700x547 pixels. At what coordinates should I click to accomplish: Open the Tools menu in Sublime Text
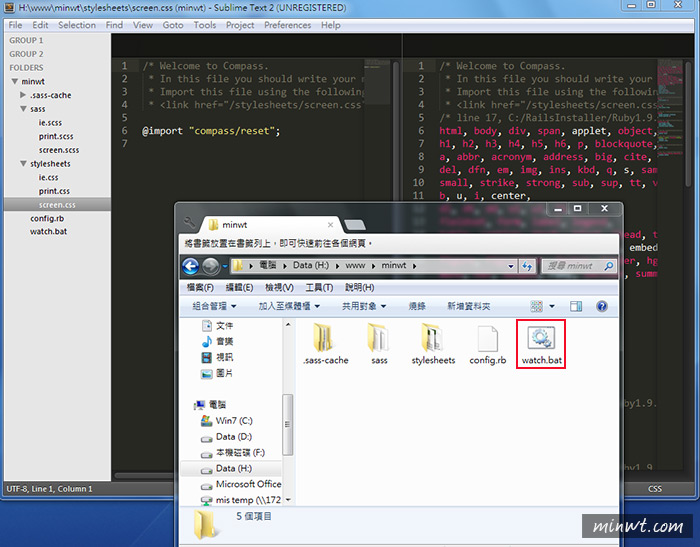tap(204, 25)
